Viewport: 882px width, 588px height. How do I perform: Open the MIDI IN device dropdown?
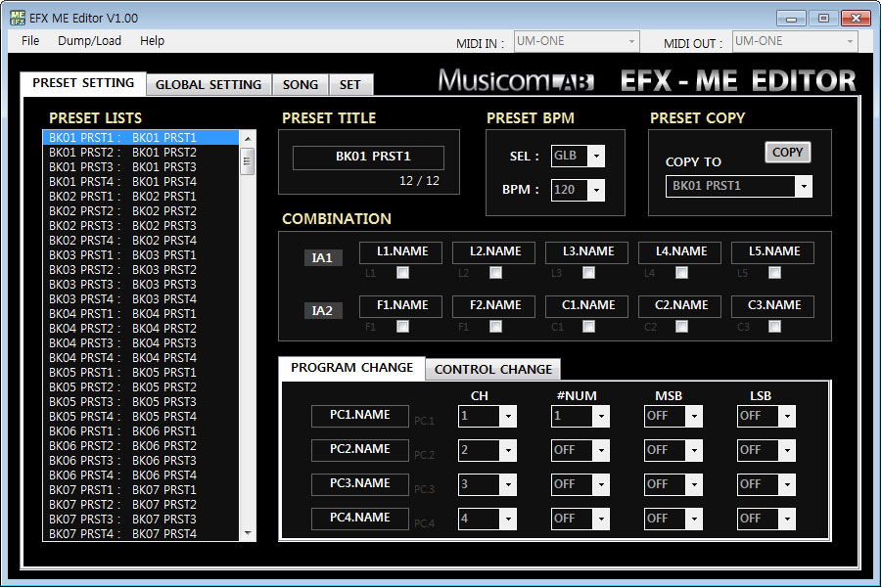coord(630,41)
